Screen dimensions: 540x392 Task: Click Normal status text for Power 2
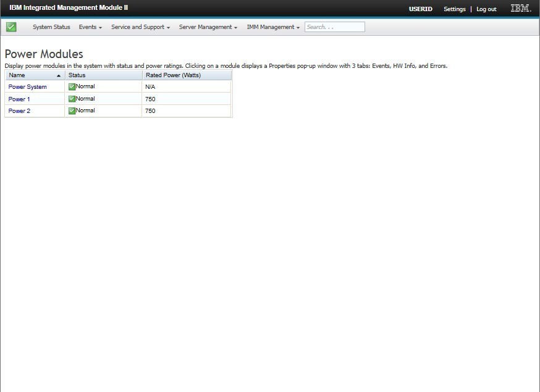tap(85, 111)
